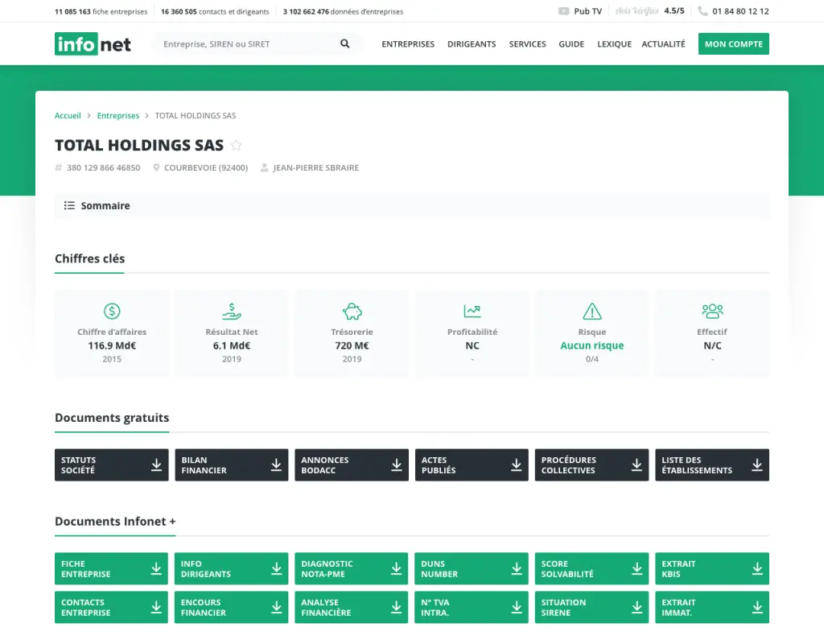Click the person icon by Jean-Pierre Sbraire
This screenshot has width=824, height=644.
point(264,167)
